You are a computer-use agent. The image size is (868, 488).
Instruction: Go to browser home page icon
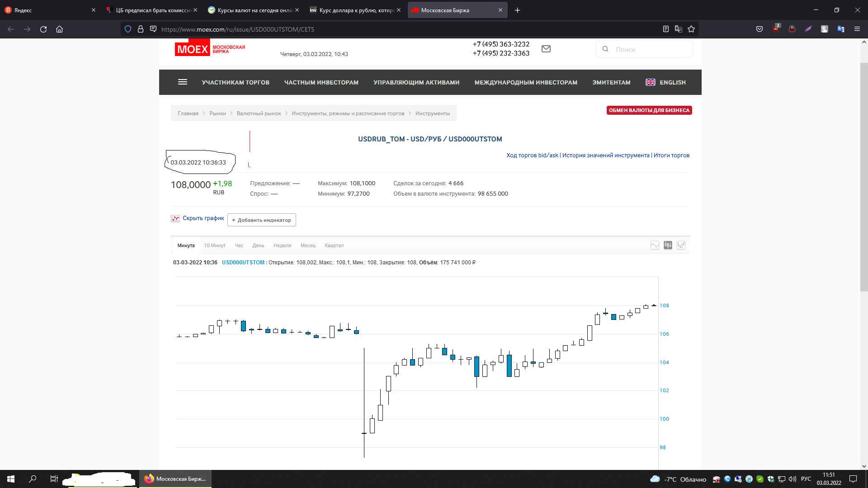click(x=59, y=29)
